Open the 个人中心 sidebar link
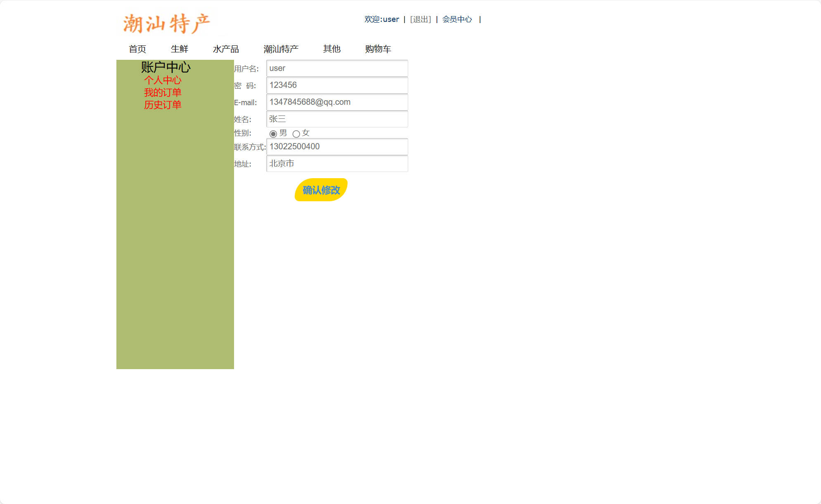The image size is (821, 504). coord(163,80)
